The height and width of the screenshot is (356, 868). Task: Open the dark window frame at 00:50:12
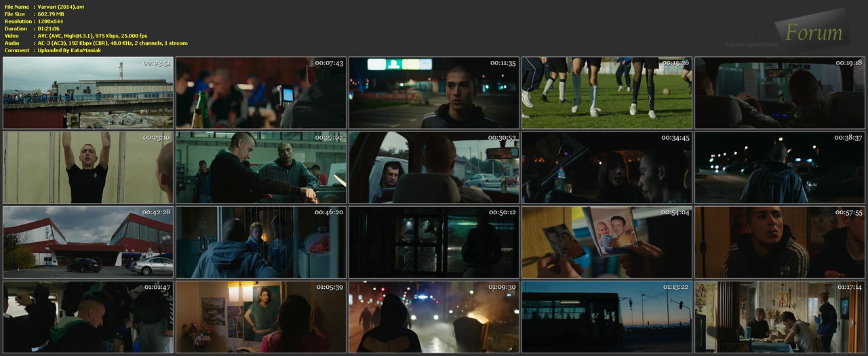[434, 242]
